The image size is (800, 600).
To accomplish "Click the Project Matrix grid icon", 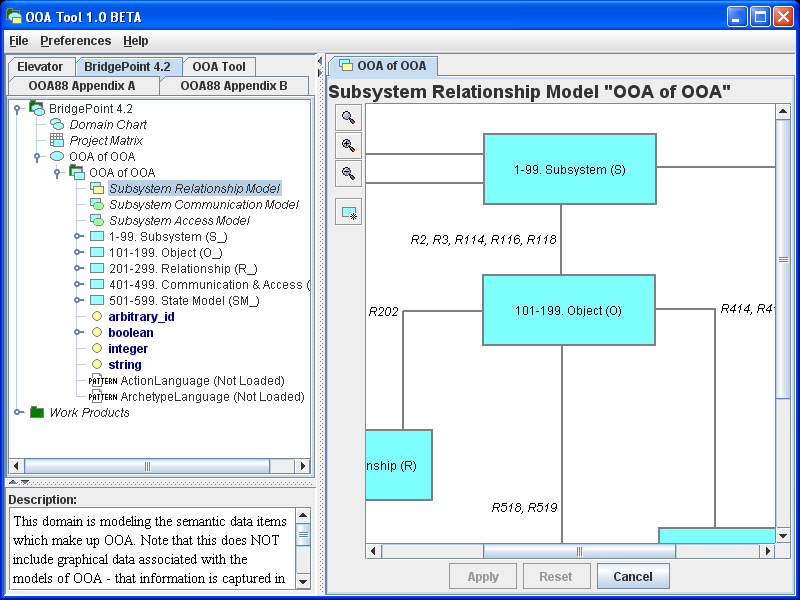I will [x=57, y=140].
